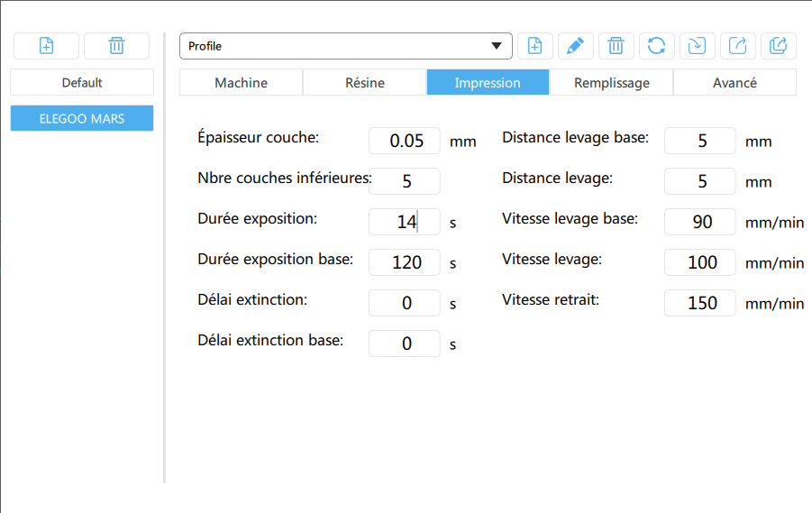Switch to the Machine tab
The image size is (812, 513).
241,82
